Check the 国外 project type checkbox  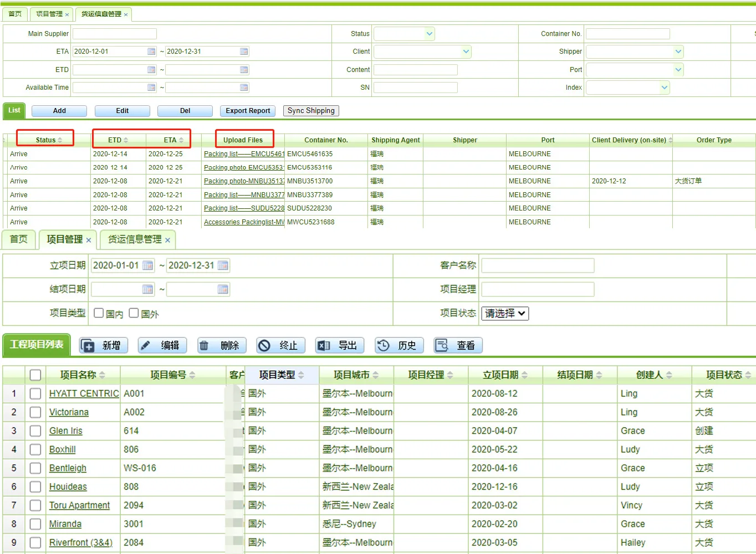pyautogui.click(x=134, y=313)
